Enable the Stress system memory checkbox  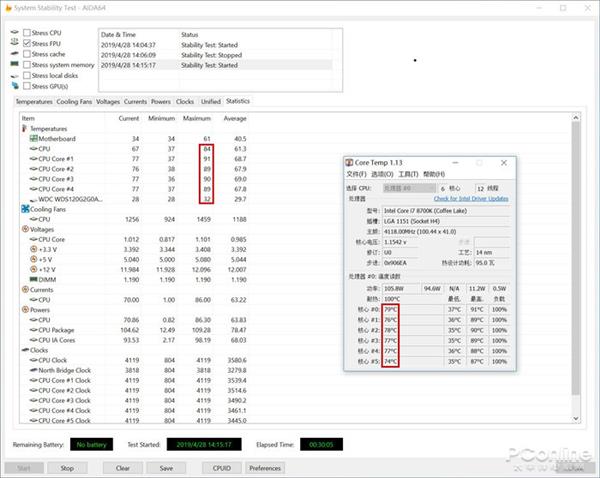coord(26,64)
